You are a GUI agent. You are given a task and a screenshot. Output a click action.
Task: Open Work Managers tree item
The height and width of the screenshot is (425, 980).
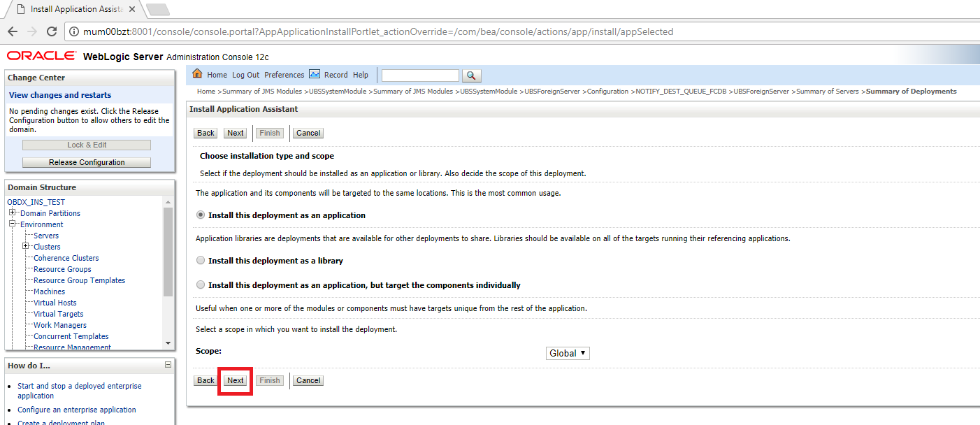click(x=60, y=325)
